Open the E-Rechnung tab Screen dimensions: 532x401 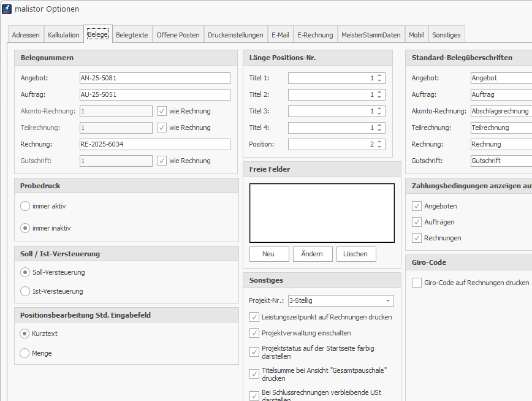pyautogui.click(x=315, y=35)
